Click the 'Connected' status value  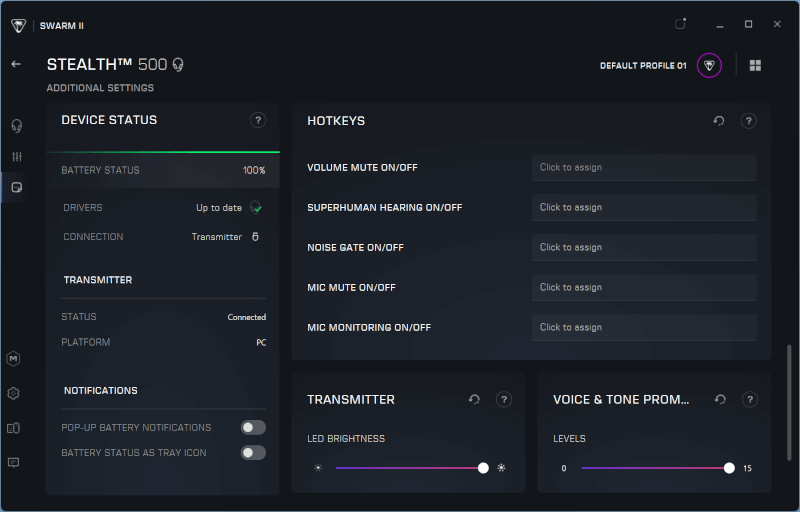click(246, 317)
